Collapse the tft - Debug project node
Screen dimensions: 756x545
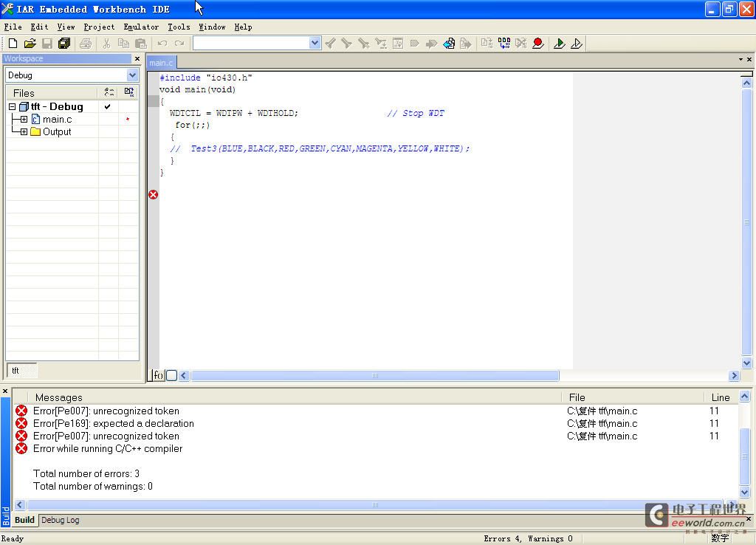point(12,106)
